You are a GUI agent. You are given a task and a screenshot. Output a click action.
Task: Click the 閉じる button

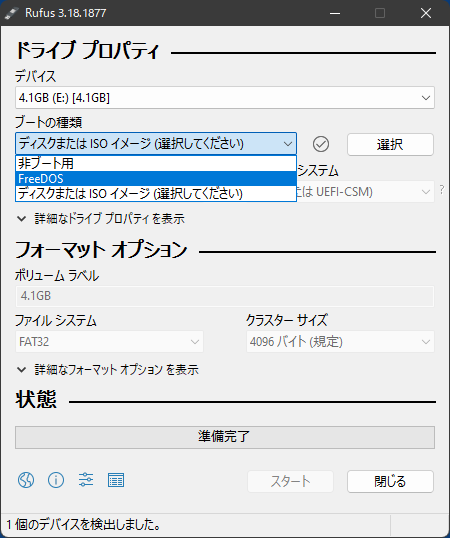390,481
